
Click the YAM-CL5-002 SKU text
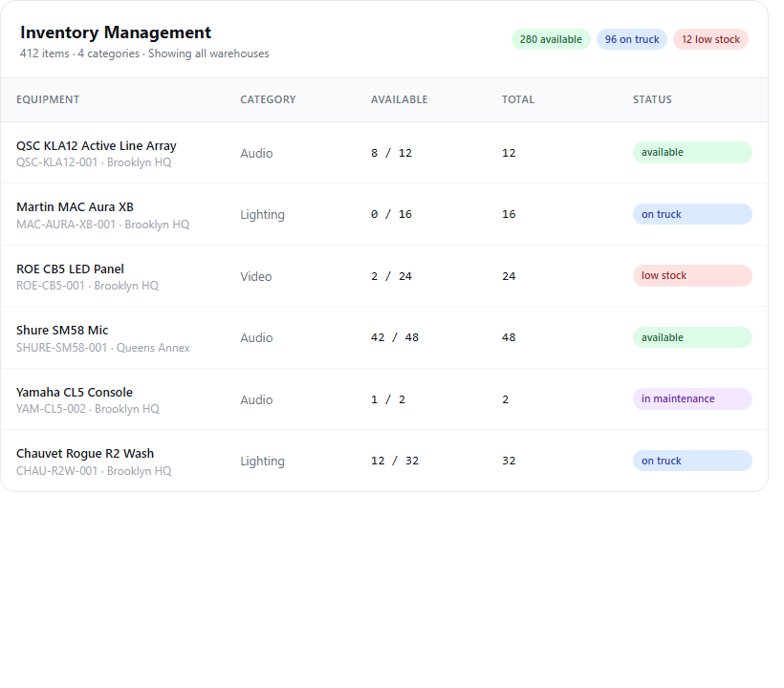(51, 409)
